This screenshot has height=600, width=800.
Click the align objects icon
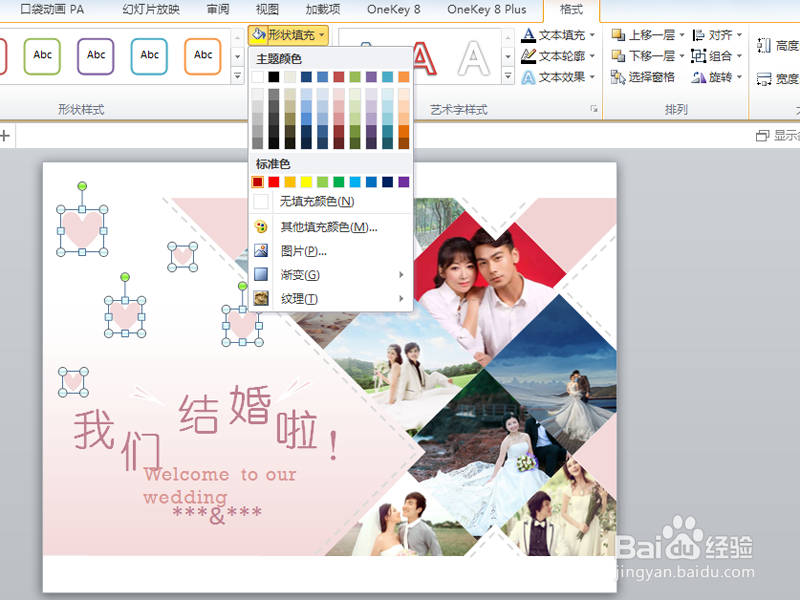pyautogui.click(x=698, y=35)
